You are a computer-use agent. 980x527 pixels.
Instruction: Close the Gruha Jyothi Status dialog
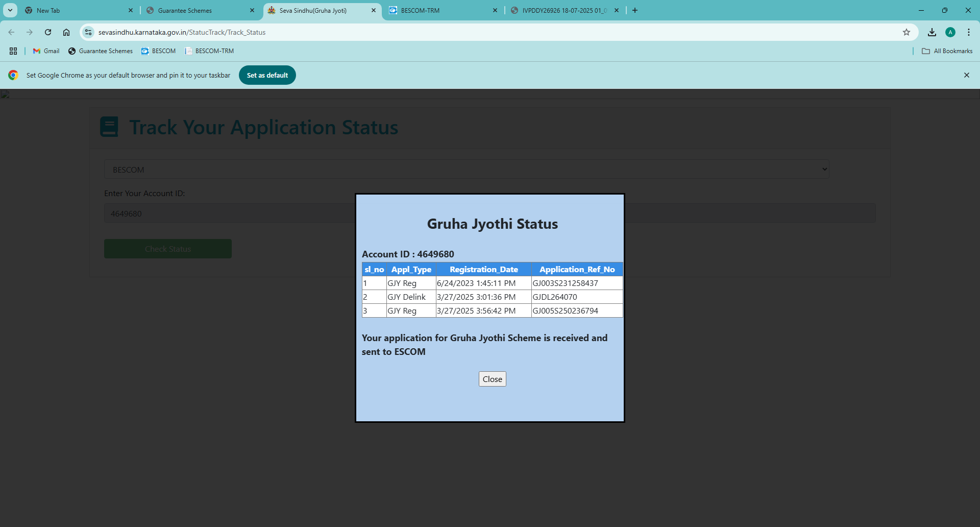pyautogui.click(x=492, y=379)
